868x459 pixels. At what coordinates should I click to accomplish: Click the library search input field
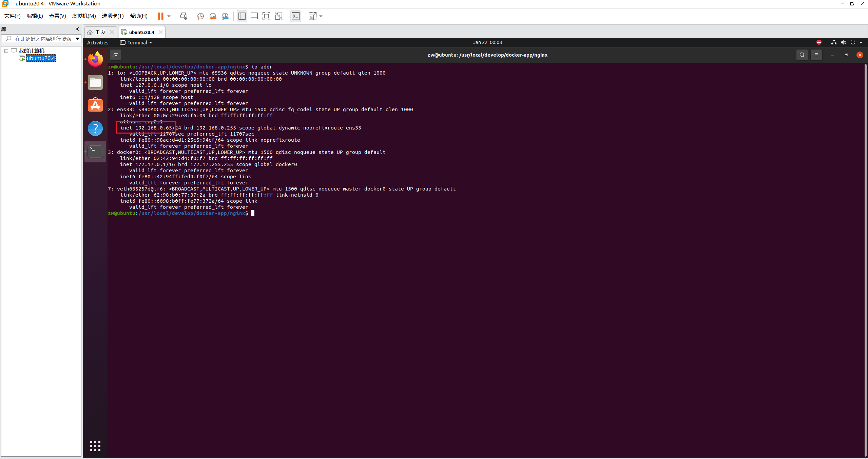click(43, 39)
